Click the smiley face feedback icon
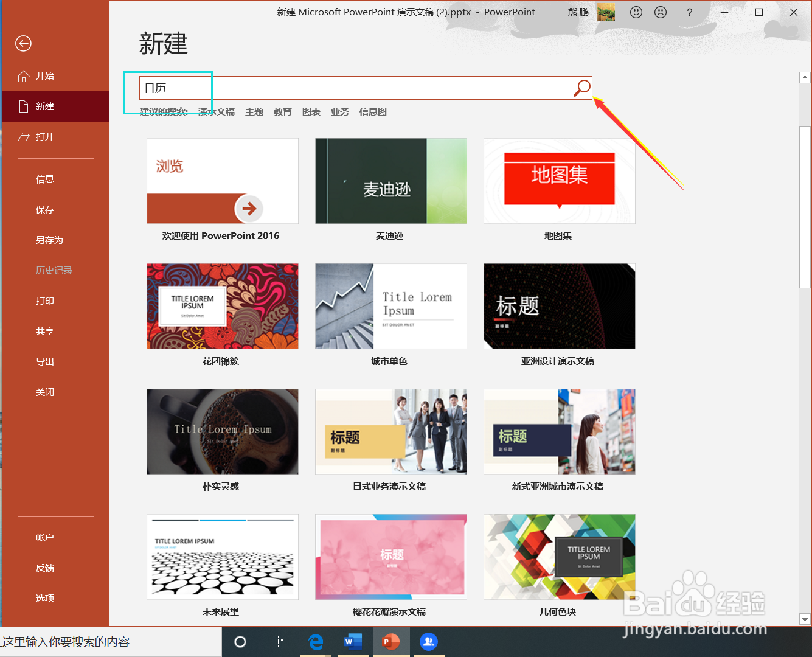Image resolution: width=812 pixels, height=657 pixels. [636, 12]
